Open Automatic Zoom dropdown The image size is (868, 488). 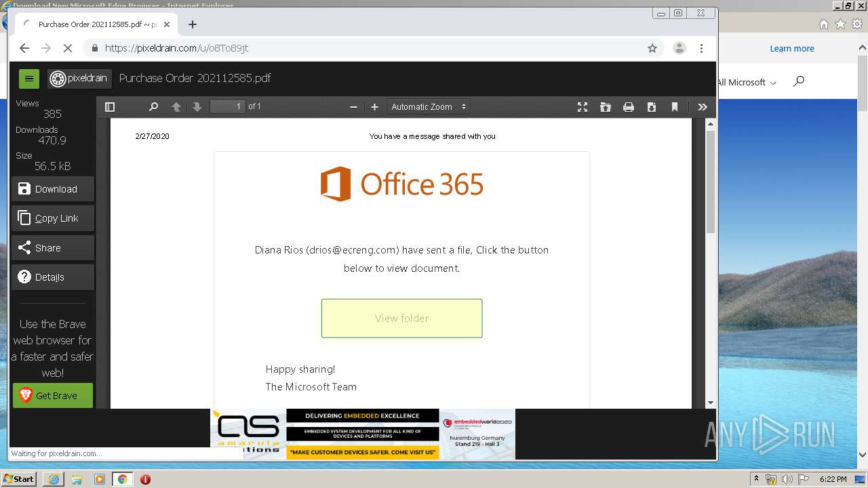(x=429, y=107)
